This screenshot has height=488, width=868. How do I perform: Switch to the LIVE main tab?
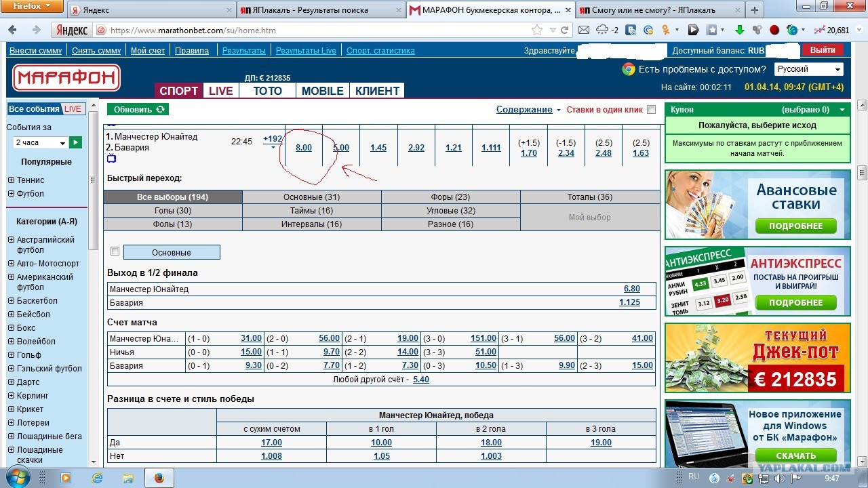[221, 91]
